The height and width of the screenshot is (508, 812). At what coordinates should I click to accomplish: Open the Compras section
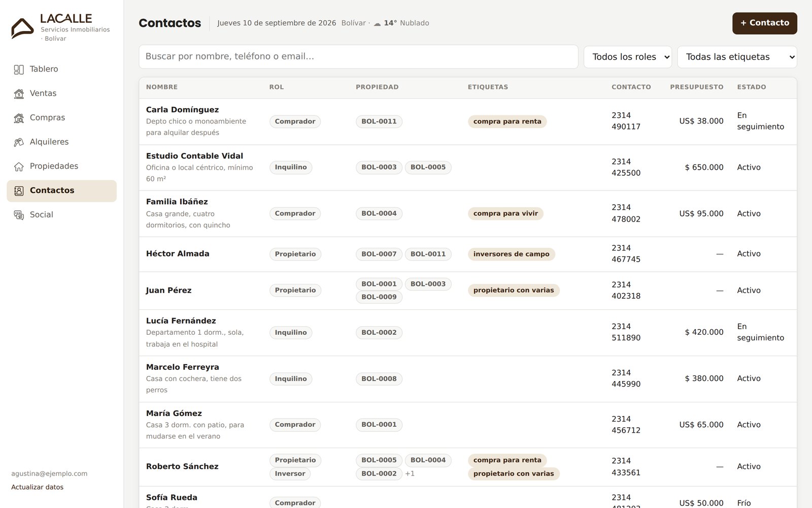pos(61,118)
